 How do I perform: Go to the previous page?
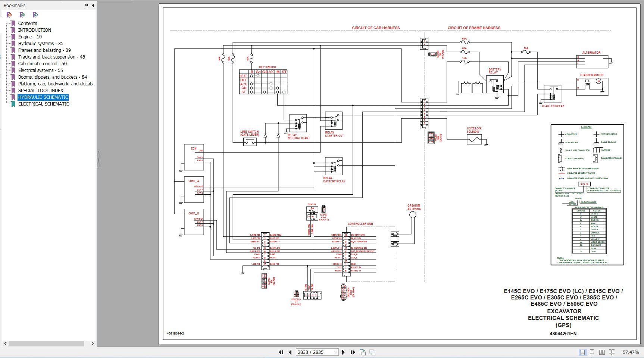290,352
